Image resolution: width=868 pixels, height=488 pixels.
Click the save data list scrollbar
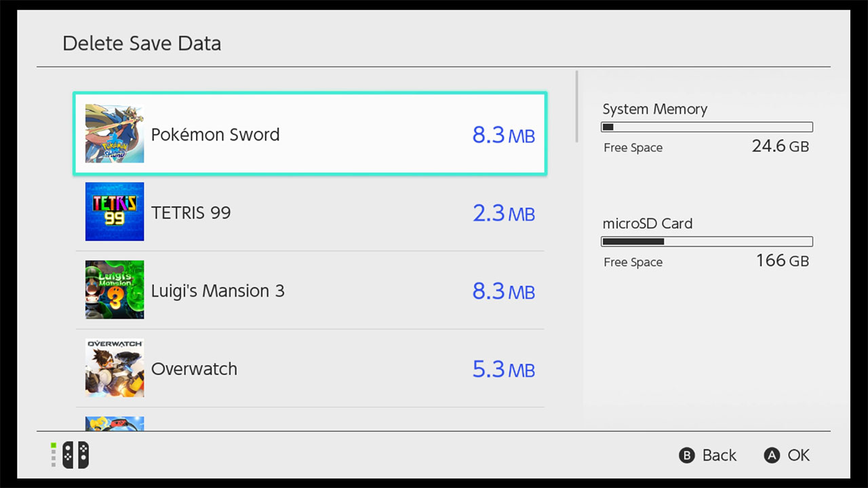tap(577, 106)
